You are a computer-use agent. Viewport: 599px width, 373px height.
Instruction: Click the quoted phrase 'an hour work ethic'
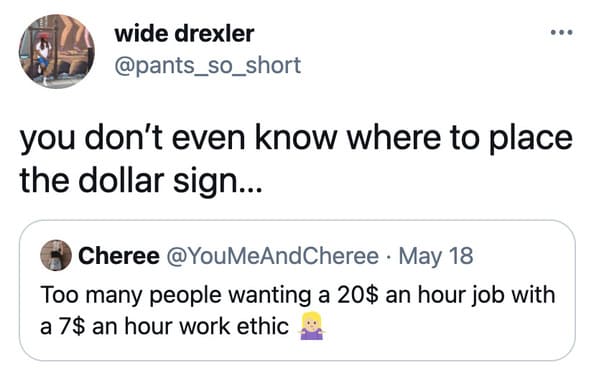(190, 327)
